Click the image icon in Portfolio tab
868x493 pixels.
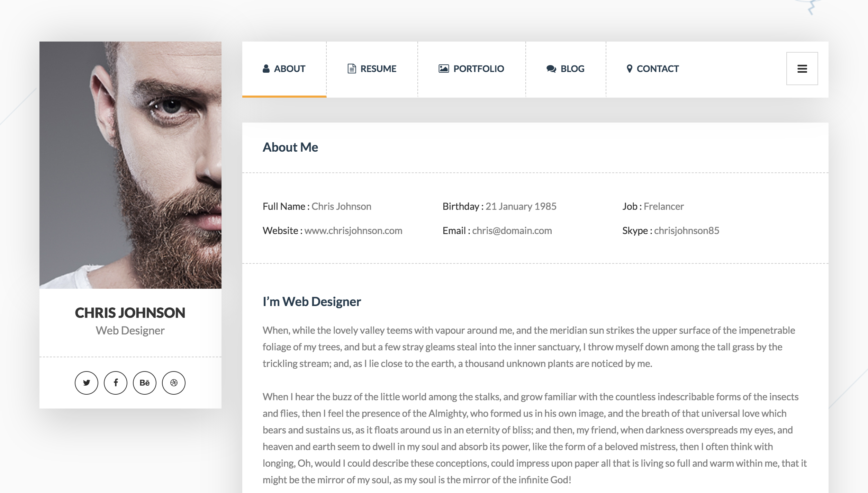point(444,69)
